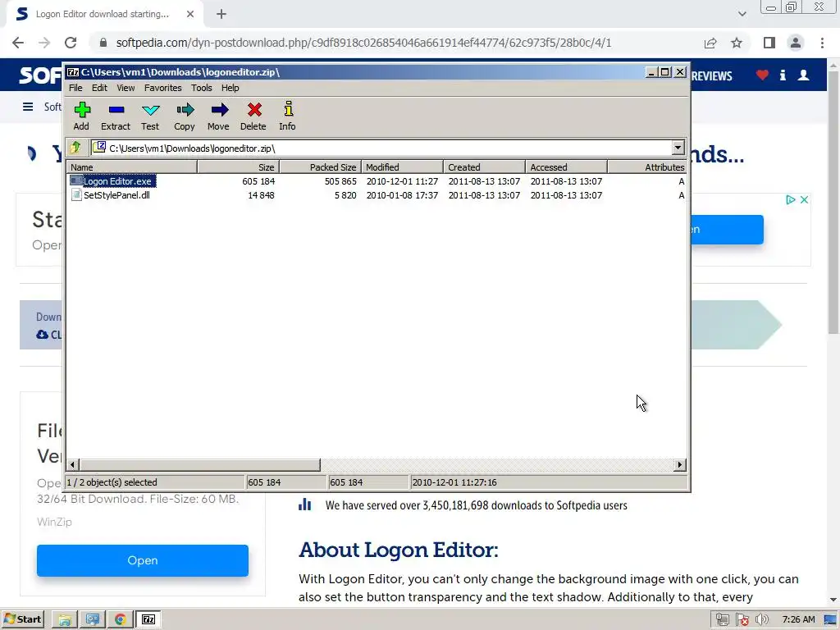Screen dimensions: 840x630
Task: Go up one folder level in 7-Zip
Action: 75,148
